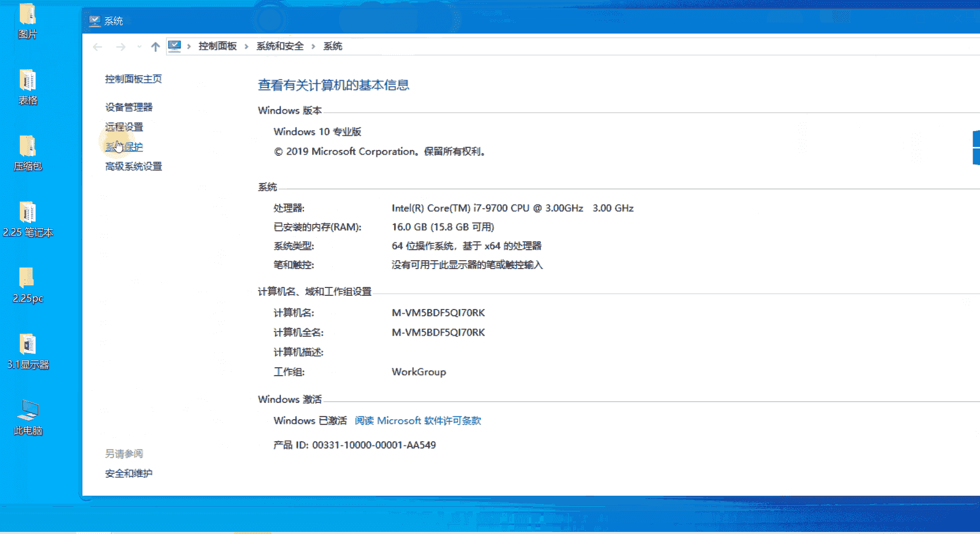This screenshot has height=534, width=980.
Task: Click Windows 10 专业版 text
Action: [318, 132]
